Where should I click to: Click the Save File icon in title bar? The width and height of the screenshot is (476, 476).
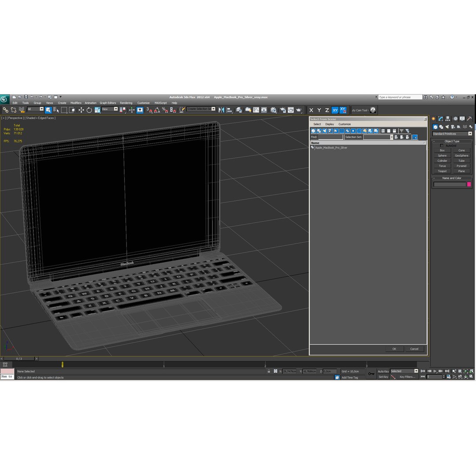(26, 97)
